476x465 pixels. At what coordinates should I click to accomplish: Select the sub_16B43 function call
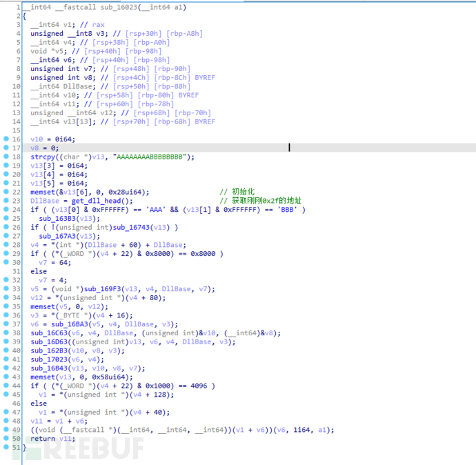coord(49,368)
